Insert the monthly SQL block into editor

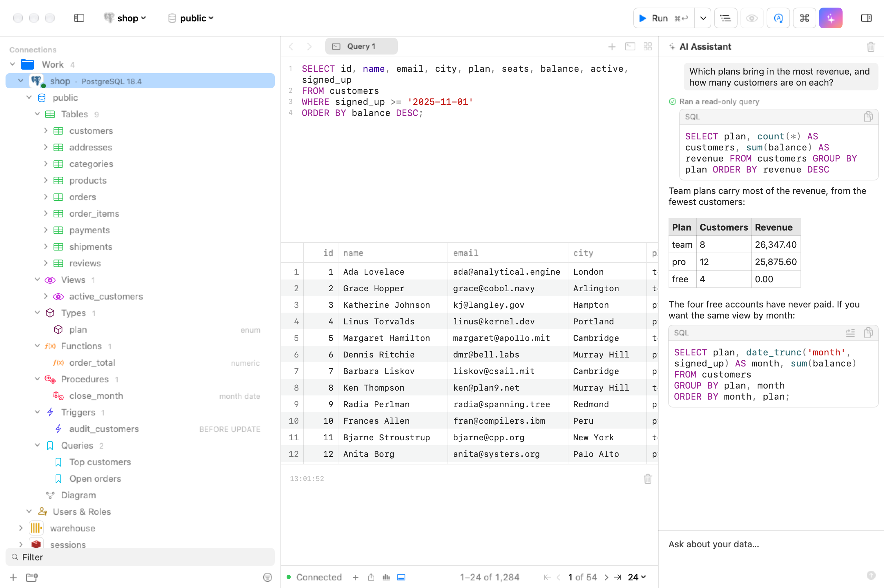[x=850, y=333]
